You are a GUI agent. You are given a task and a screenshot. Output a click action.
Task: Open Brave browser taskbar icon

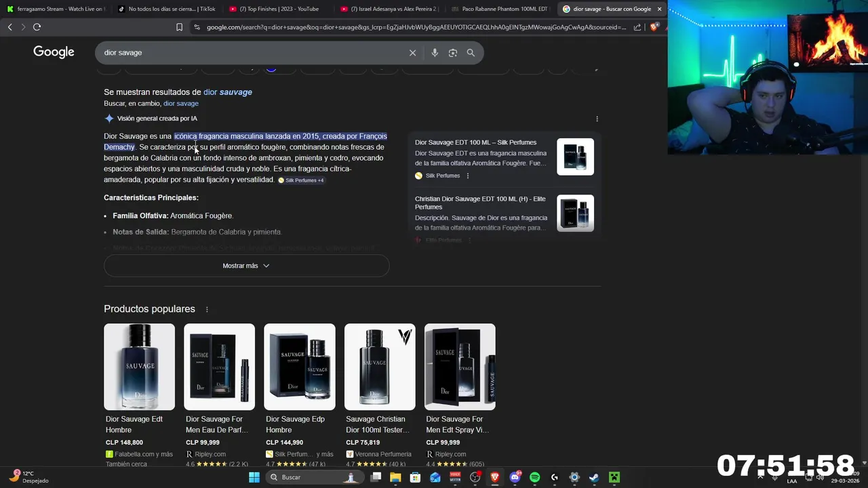[x=495, y=477]
